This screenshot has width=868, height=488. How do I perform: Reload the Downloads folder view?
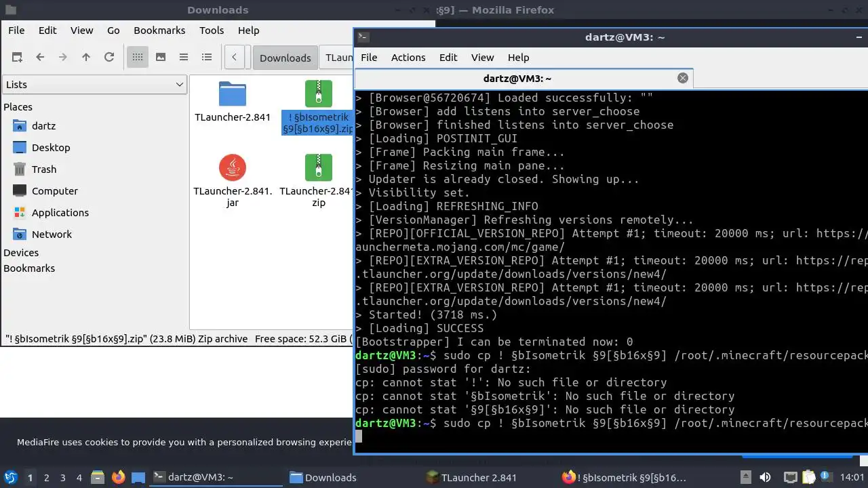[x=109, y=58]
